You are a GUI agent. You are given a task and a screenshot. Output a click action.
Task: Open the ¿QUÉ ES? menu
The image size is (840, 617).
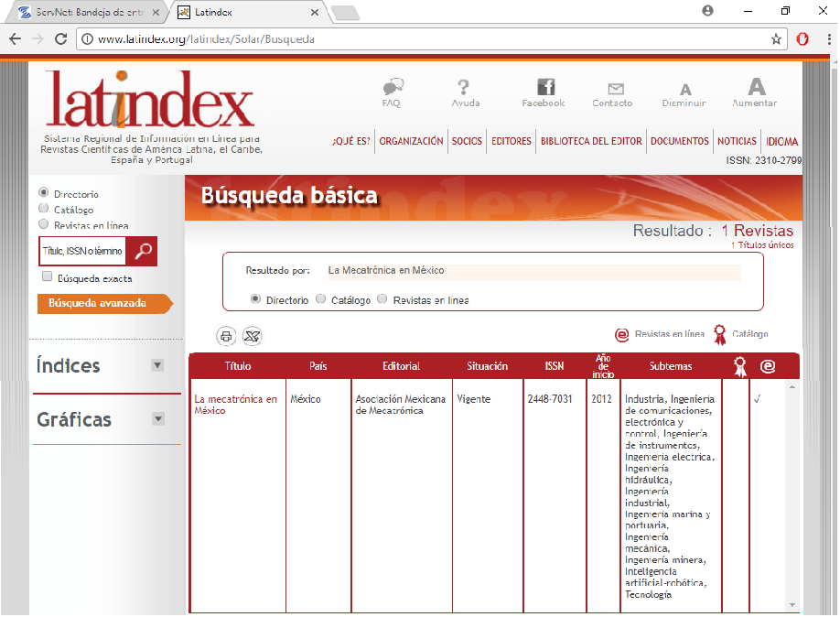pyautogui.click(x=351, y=142)
